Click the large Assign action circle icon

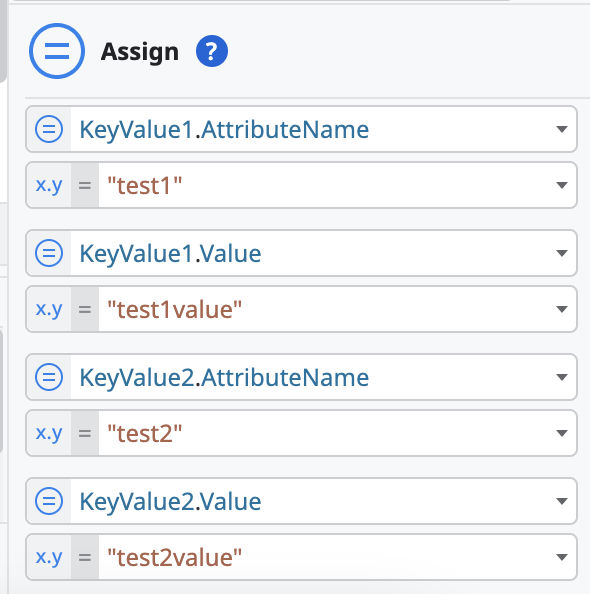coord(57,51)
